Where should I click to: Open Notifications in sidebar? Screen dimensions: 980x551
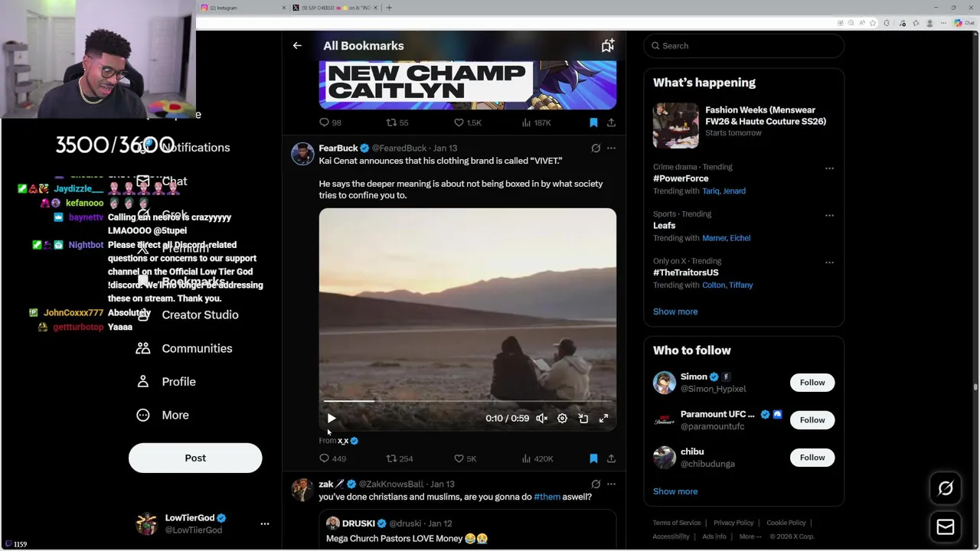pyautogui.click(x=184, y=148)
